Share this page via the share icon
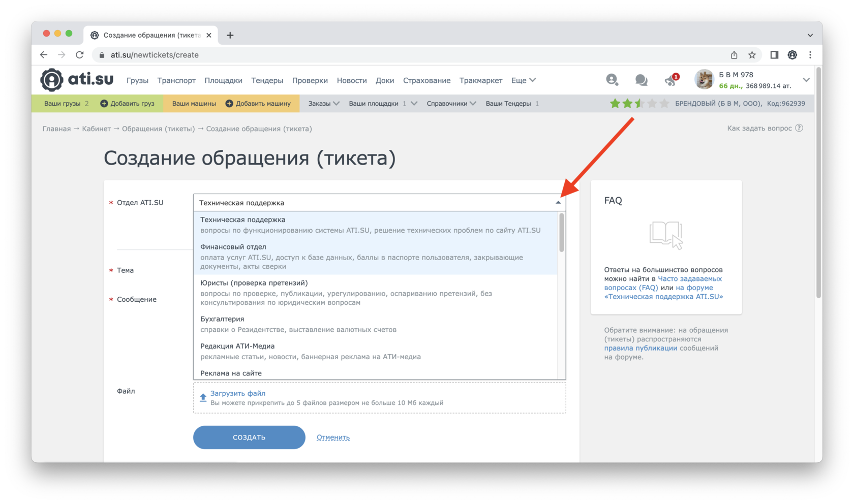 click(x=734, y=55)
